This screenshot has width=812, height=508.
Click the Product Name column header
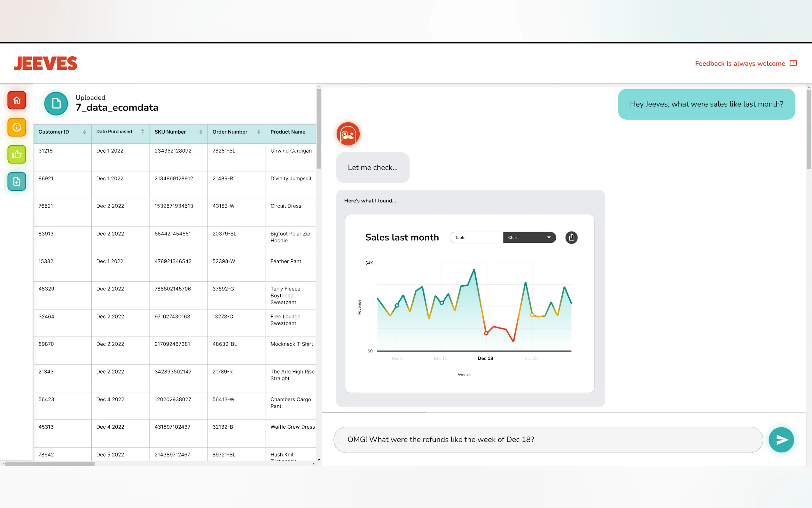(288, 132)
